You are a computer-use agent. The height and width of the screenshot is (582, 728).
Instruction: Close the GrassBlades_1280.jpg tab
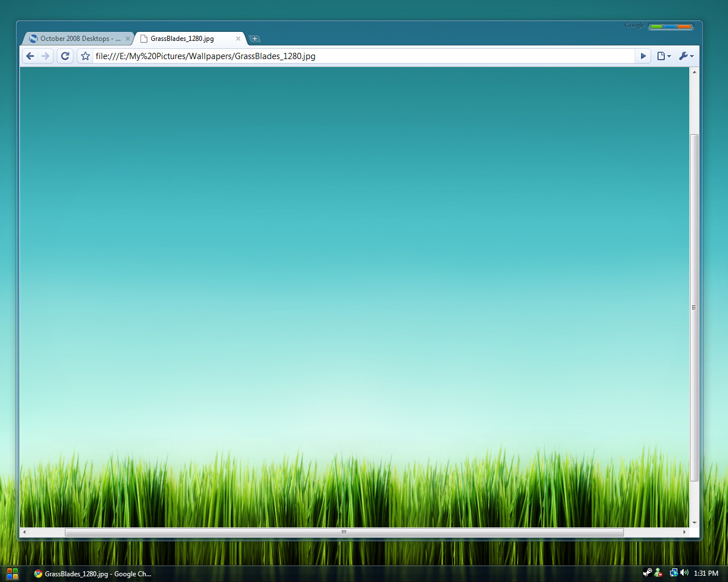(x=238, y=39)
